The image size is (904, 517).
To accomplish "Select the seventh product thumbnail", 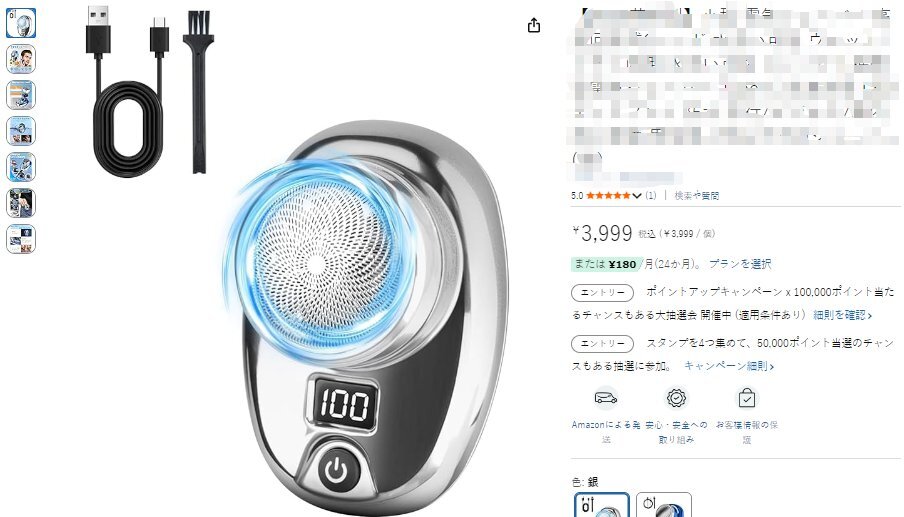I will tap(21, 239).
